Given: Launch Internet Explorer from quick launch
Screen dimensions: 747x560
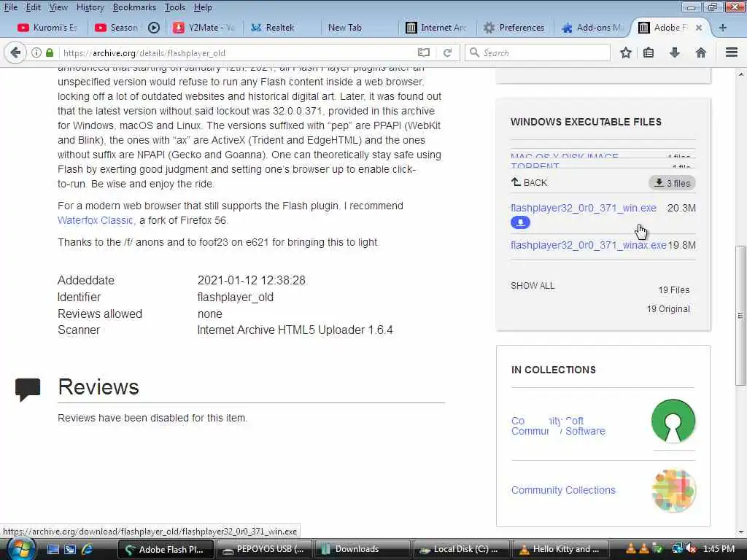Looking at the screenshot, I should (x=88, y=550).
